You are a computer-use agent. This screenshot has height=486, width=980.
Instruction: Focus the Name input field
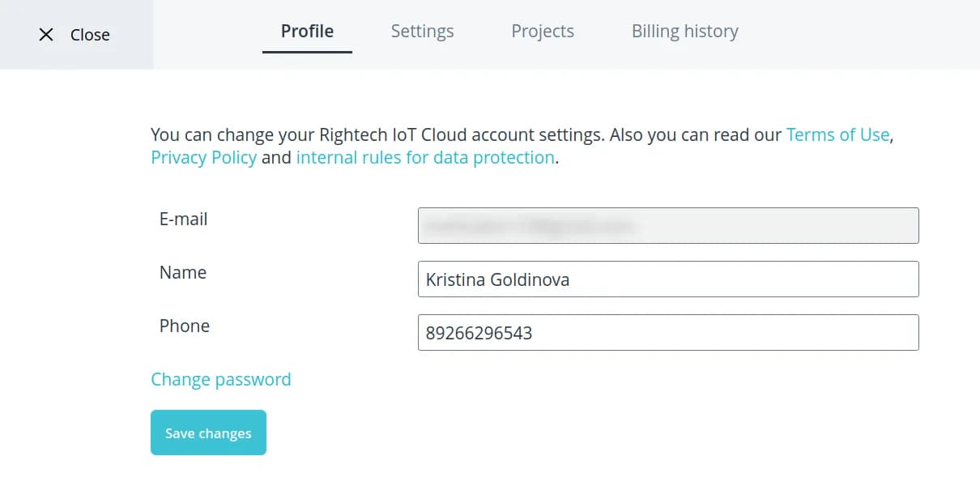pos(668,279)
